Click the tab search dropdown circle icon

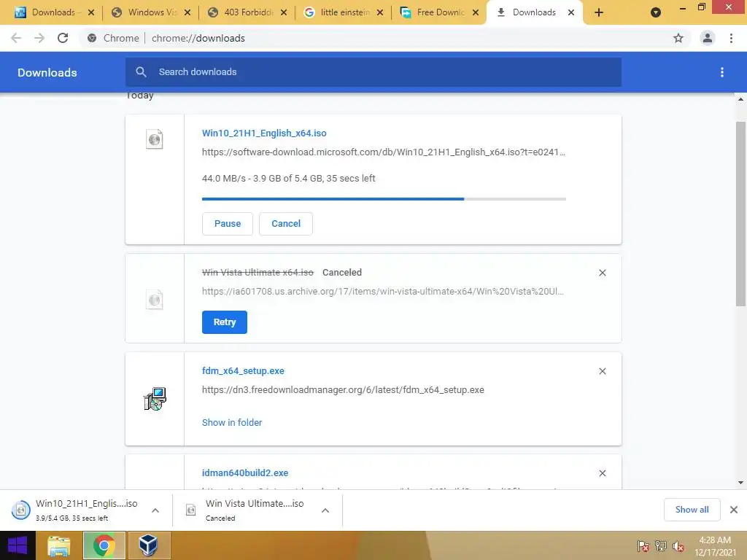tap(656, 12)
